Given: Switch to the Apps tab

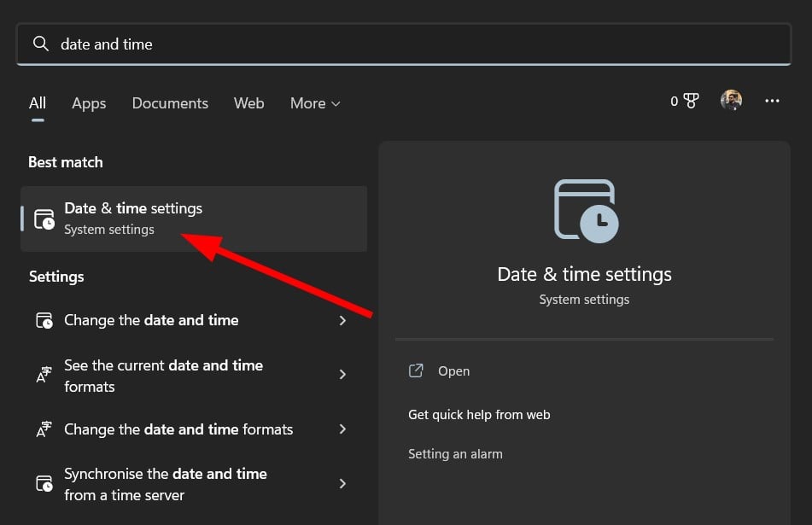Looking at the screenshot, I should tap(89, 103).
